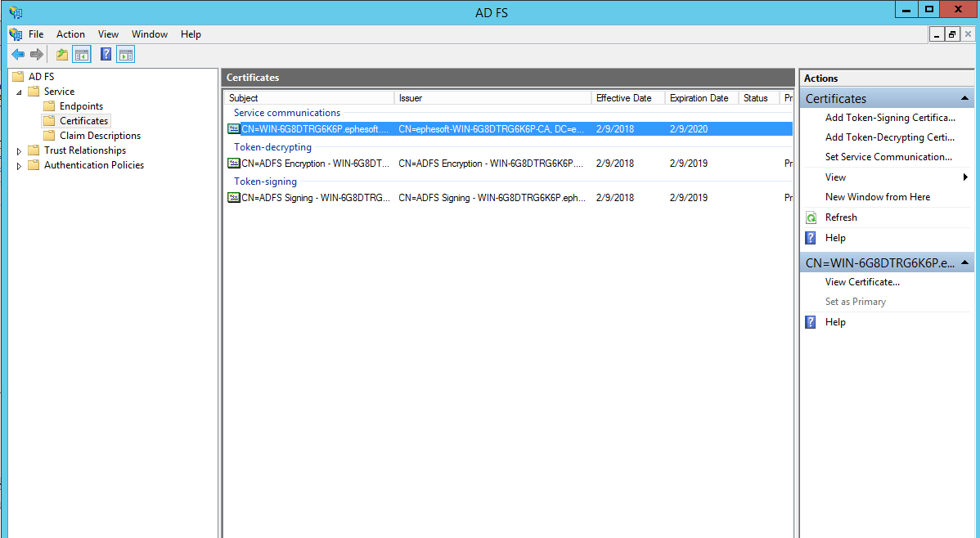Click the Endpoints folder icon

pos(49,106)
